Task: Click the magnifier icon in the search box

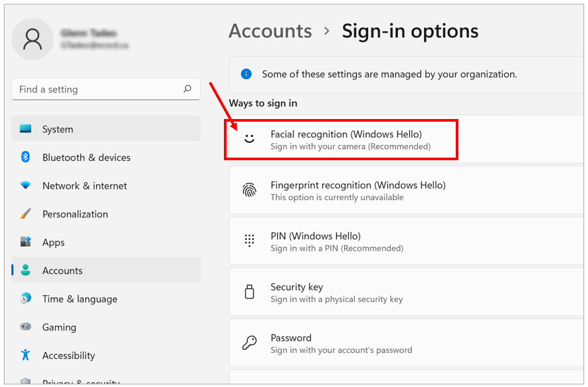Action: (187, 89)
